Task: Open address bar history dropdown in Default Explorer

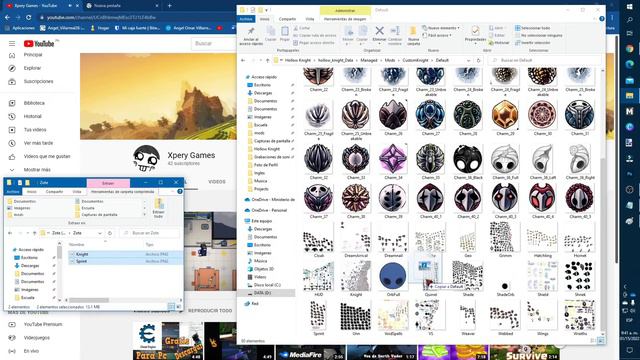Action: point(469,60)
